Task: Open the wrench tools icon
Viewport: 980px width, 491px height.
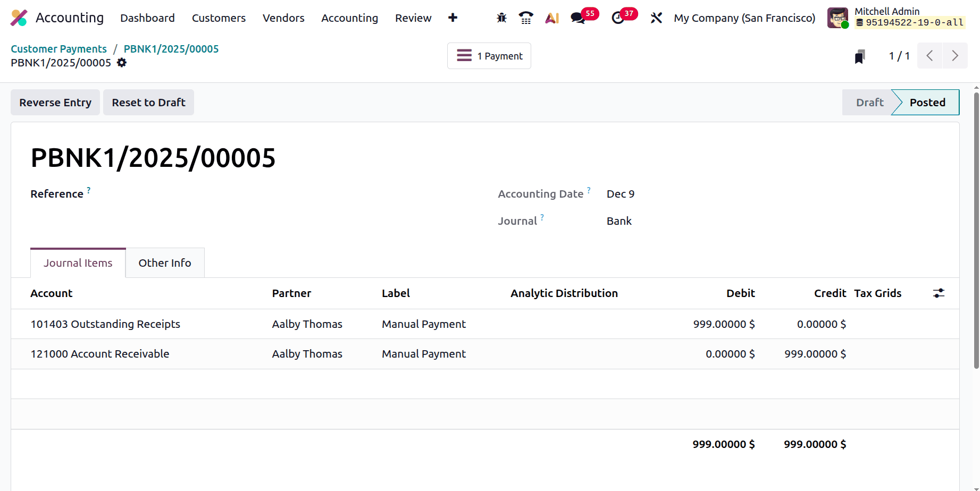Action: (x=656, y=18)
